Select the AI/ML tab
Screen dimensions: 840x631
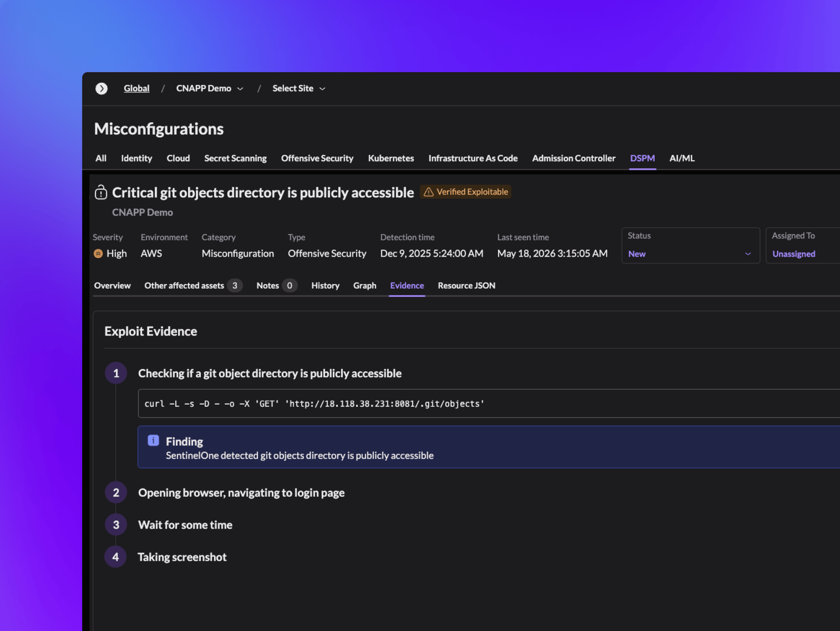682,159
